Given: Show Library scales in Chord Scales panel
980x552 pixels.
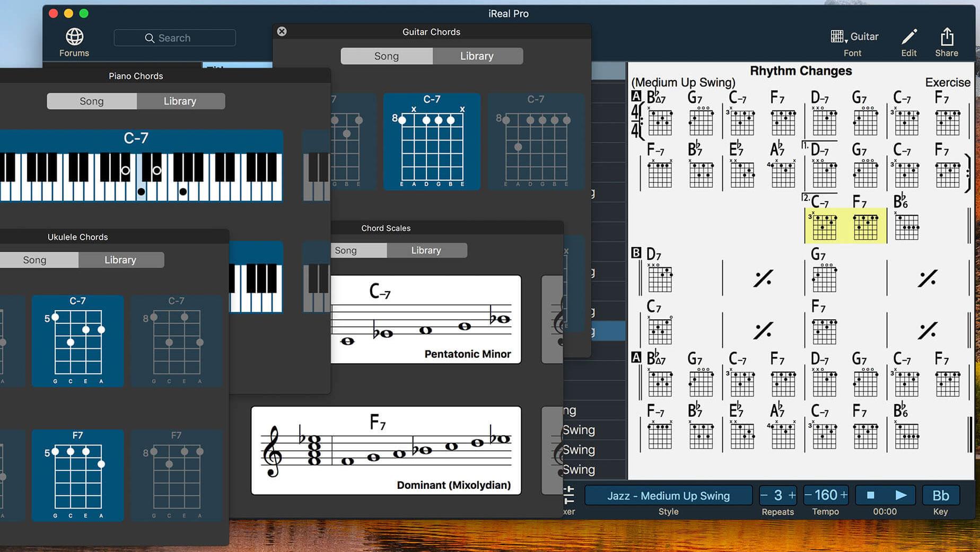Looking at the screenshot, I should point(426,250).
